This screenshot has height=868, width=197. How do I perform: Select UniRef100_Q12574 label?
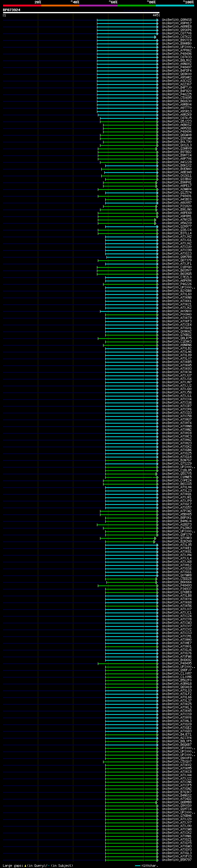coord(177,193)
